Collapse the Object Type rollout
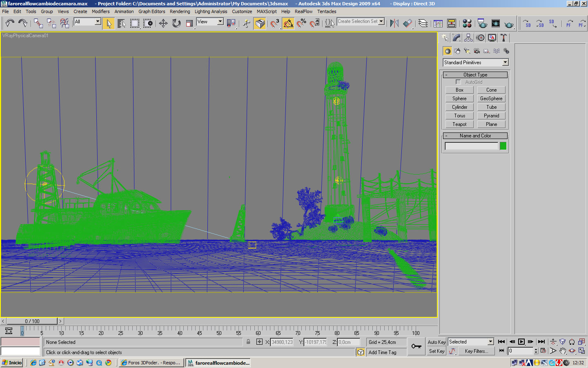 tap(475, 75)
